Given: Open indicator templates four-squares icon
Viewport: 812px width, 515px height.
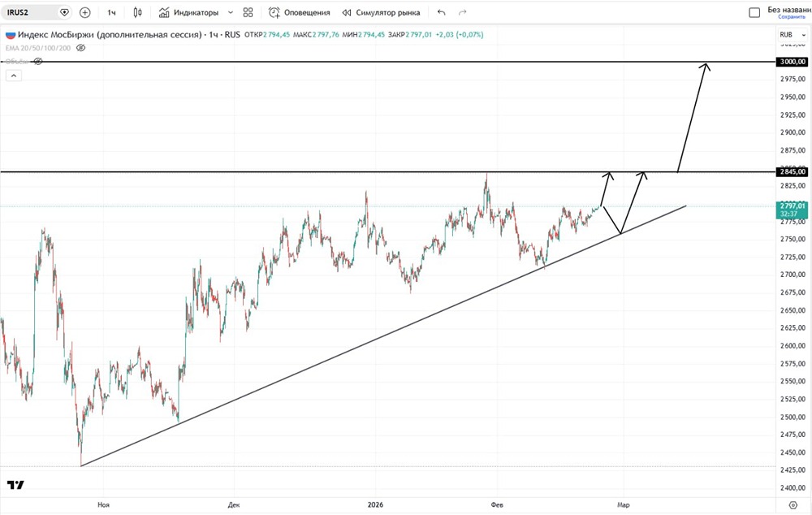Looking at the screenshot, I should click(248, 12).
